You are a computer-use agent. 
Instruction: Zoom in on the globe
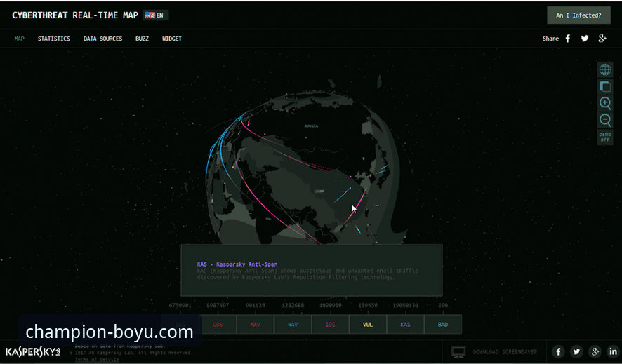pyautogui.click(x=604, y=103)
